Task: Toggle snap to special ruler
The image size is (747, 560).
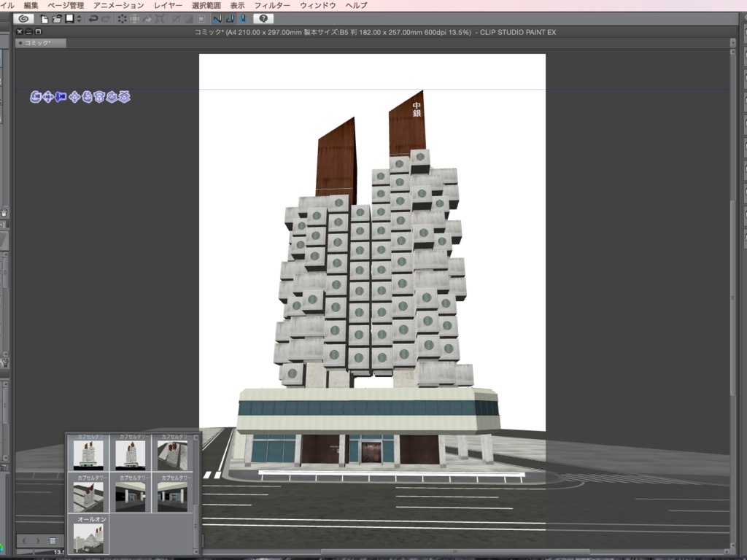Action: (230, 18)
